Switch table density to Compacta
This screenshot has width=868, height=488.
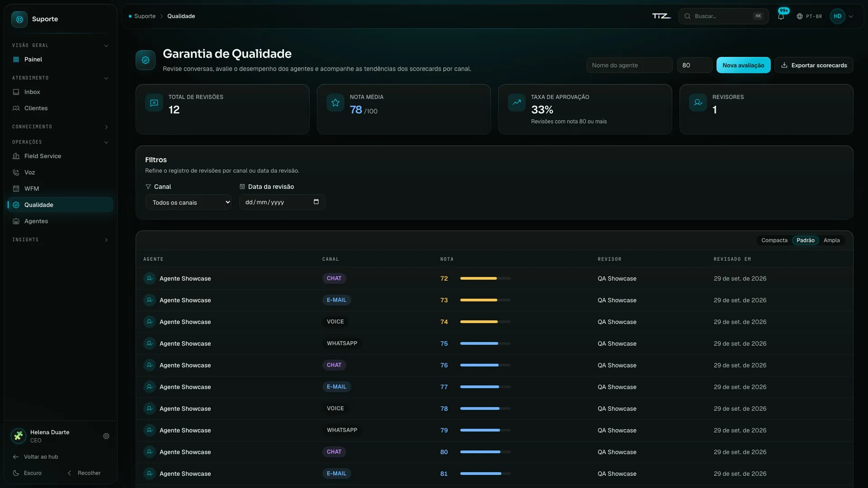774,240
